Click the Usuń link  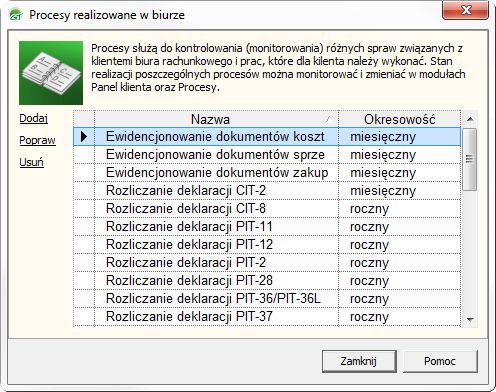pyautogui.click(x=31, y=162)
